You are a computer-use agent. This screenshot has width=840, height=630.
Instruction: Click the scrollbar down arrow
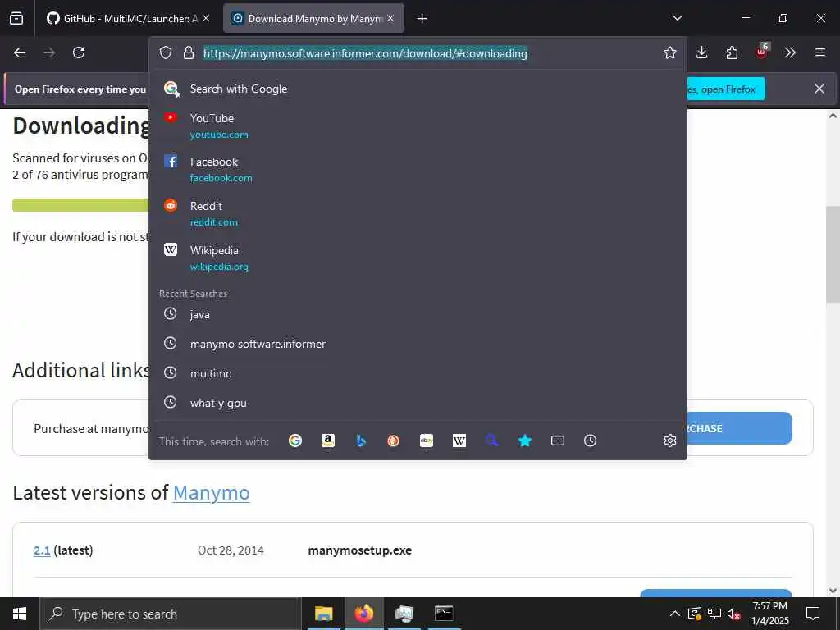(833, 591)
